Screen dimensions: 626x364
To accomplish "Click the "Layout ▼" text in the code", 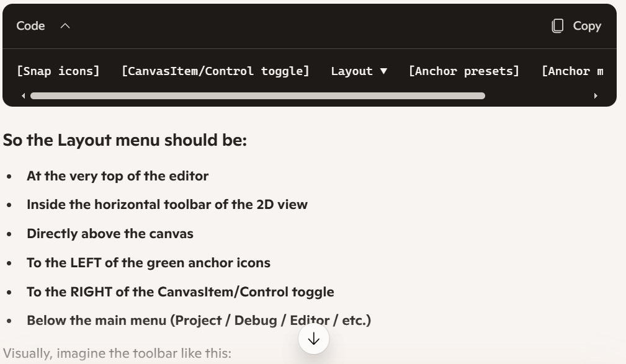I will [x=359, y=71].
